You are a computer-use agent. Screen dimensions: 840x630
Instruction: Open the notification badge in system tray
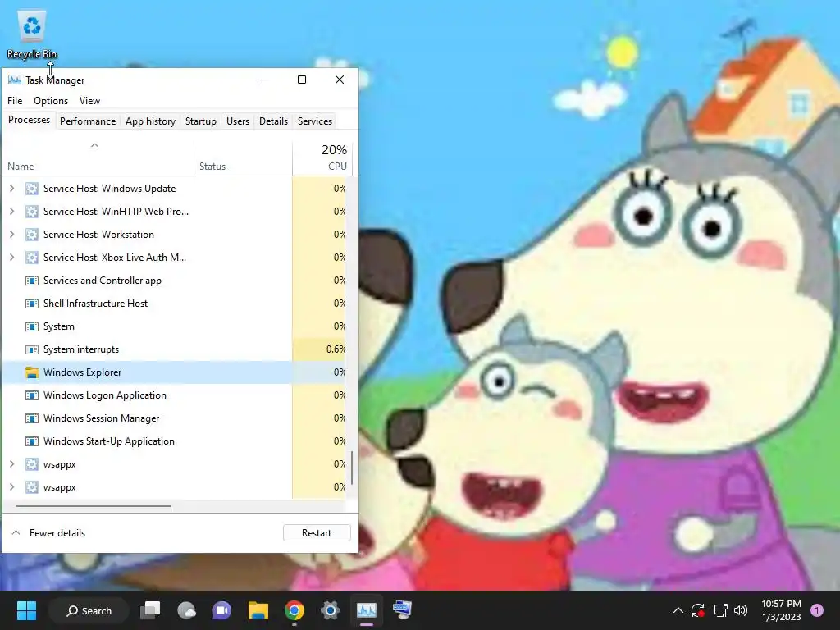pyautogui.click(x=817, y=610)
